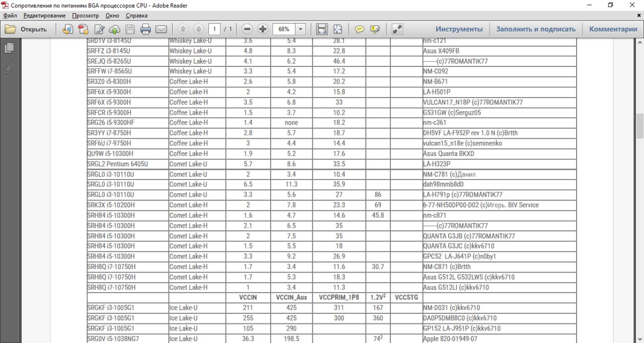Add a sticky note comment

[x=359, y=29]
